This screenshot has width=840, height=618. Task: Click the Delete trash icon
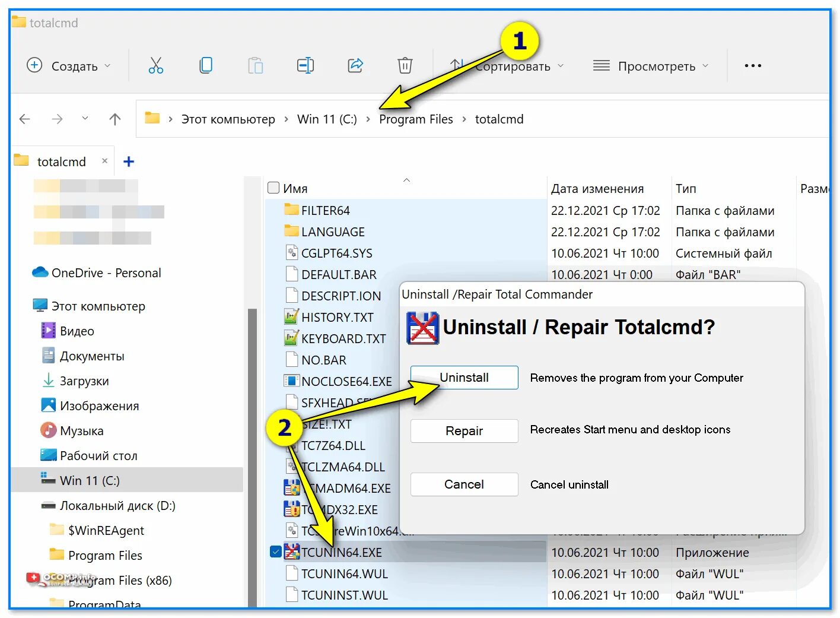[405, 65]
